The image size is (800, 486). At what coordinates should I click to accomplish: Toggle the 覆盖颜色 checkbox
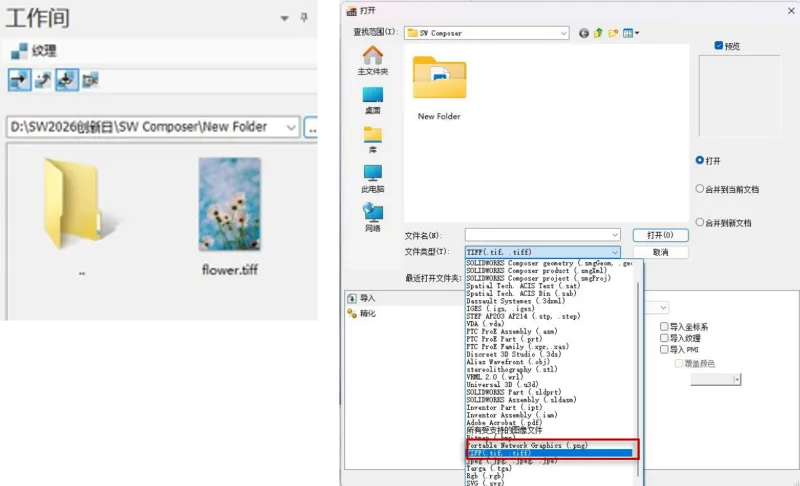click(679, 363)
